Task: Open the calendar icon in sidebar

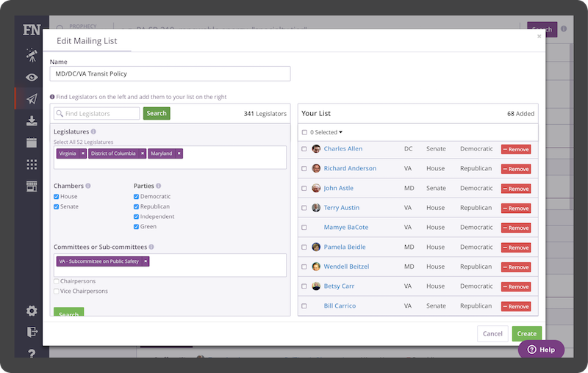Action: tap(32, 142)
